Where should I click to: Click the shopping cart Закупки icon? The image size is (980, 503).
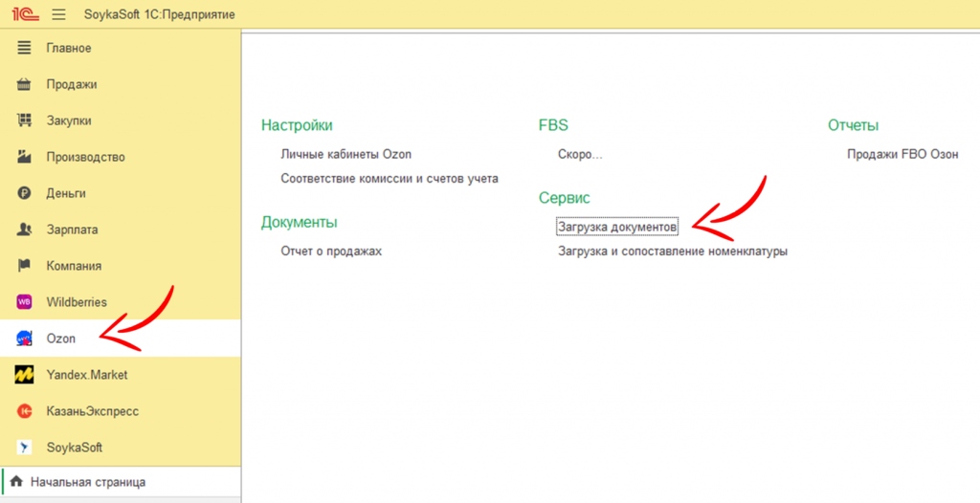click(25, 120)
